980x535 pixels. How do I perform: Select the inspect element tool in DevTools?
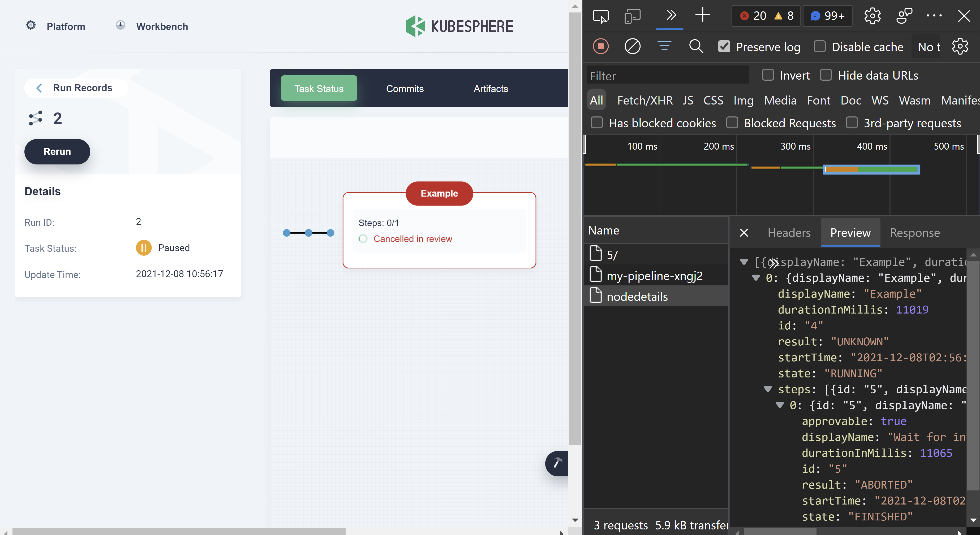(600, 16)
